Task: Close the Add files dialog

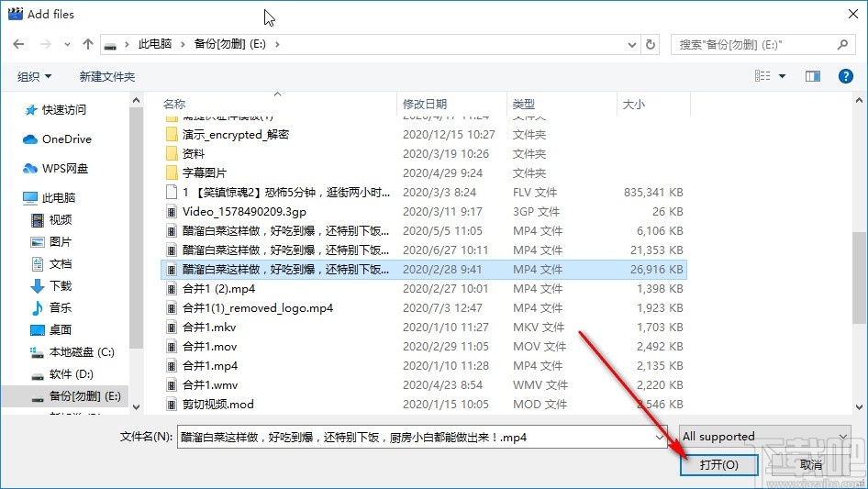Action: (x=853, y=14)
